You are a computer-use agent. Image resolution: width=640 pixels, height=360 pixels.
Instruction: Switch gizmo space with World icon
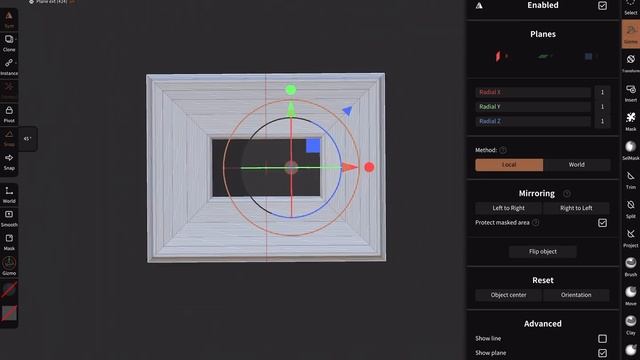[x=9, y=194]
